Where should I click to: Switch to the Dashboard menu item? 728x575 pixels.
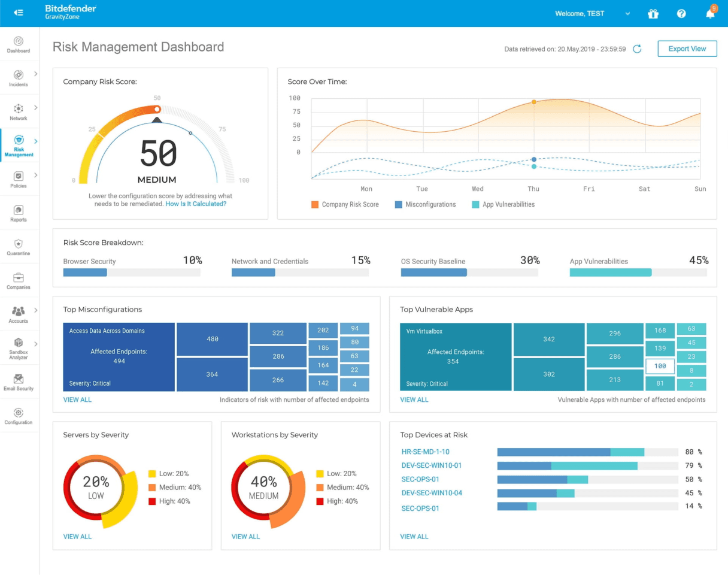click(x=19, y=45)
